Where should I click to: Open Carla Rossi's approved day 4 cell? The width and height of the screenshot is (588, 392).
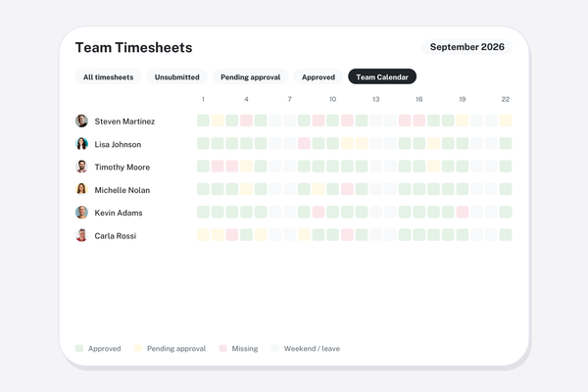coord(246,235)
